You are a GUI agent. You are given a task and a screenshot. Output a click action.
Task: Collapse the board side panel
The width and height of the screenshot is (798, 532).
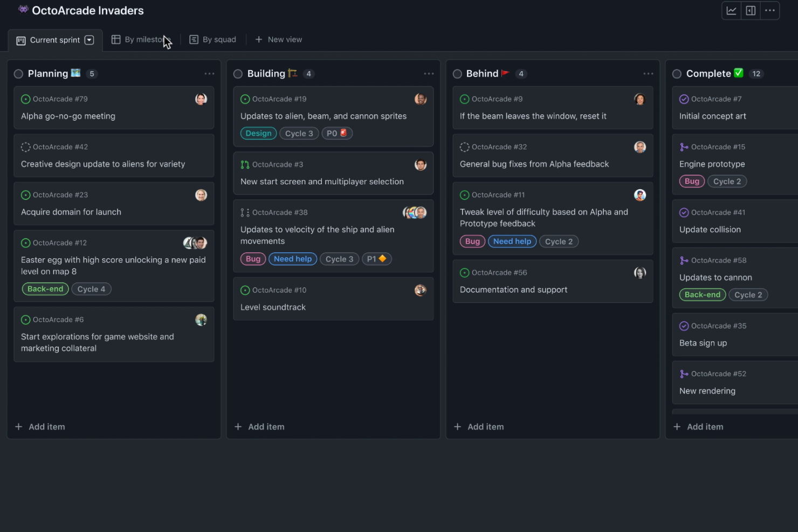(x=751, y=10)
